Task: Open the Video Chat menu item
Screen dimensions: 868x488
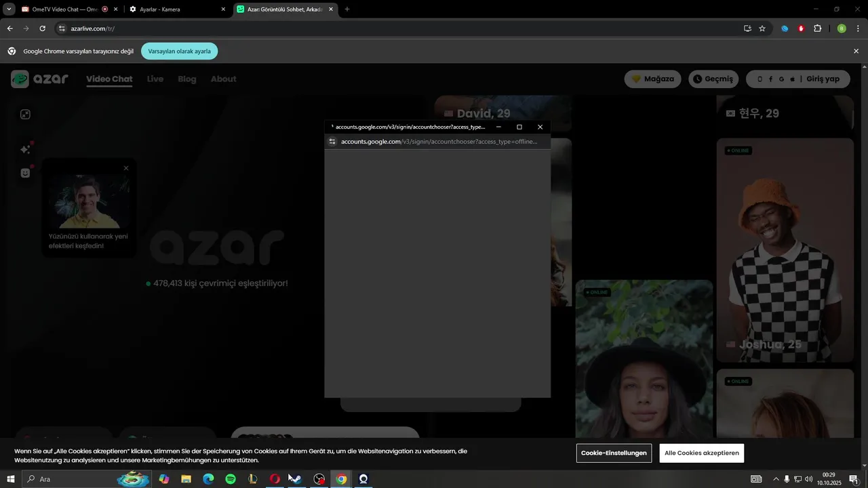Action: (x=109, y=79)
